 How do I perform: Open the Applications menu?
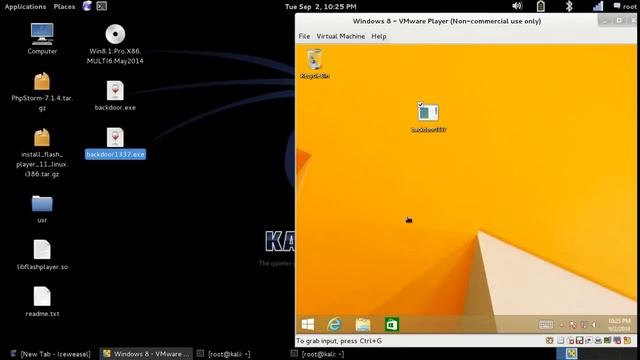point(25,7)
